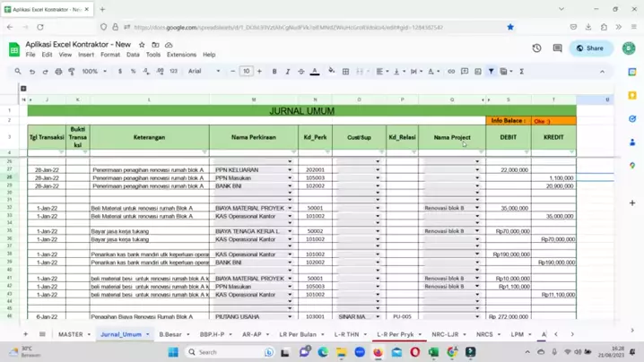Toggle the filter icon in toolbar
Image resolution: width=644 pixels, height=362 pixels.
pyautogui.click(x=491, y=72)
